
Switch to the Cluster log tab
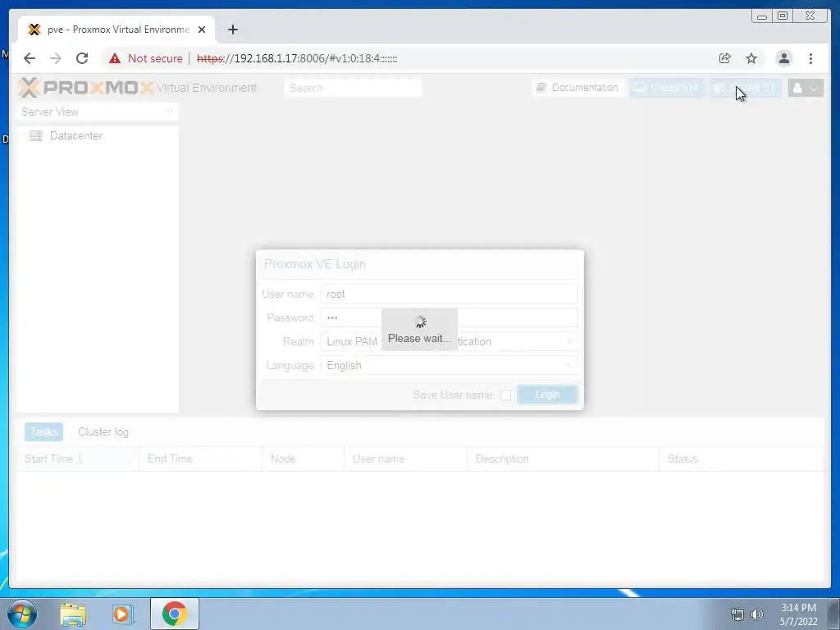[103, 431]
